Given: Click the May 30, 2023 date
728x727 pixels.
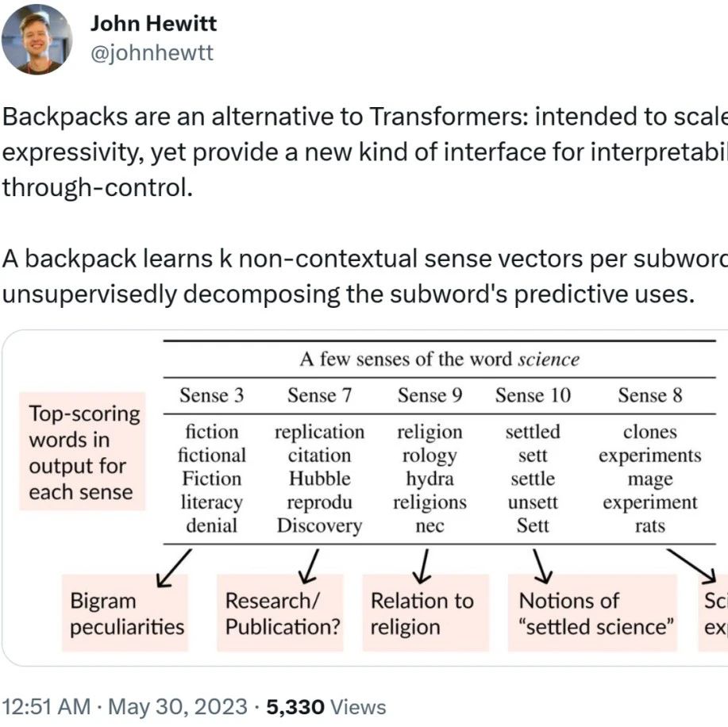Looking at the screenshot, I should click(178, 707).
